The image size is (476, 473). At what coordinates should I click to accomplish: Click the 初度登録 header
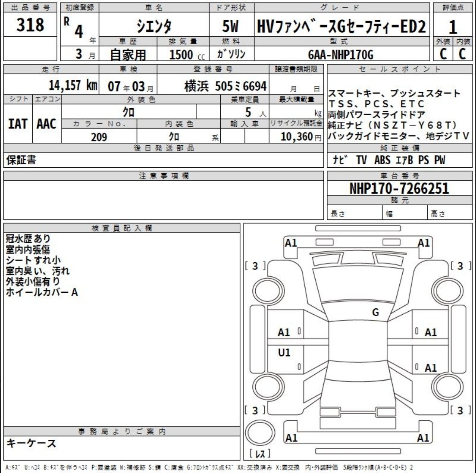[79, 8]
